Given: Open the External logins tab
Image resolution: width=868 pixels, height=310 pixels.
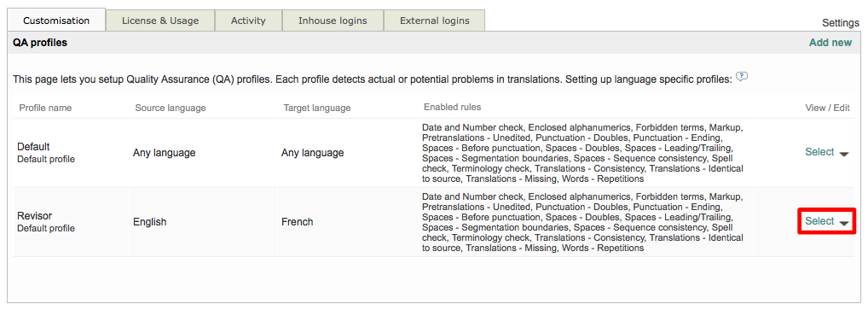Looking at the screenshot, I should [x=435, y=20].
